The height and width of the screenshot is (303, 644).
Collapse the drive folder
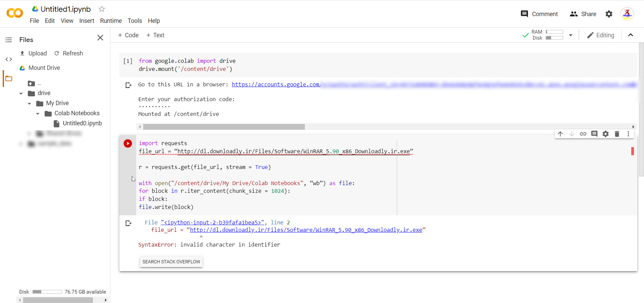(21, 93)
